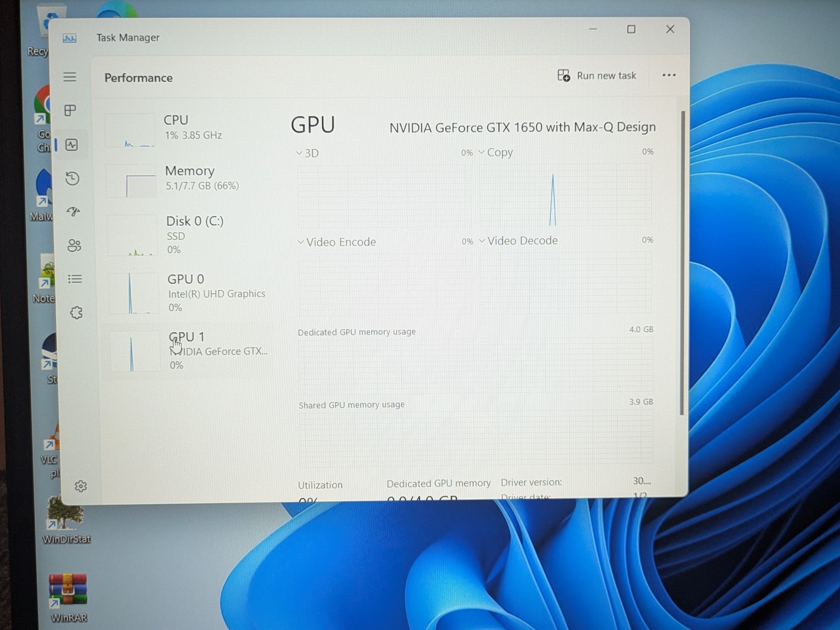Viewport: 840px width, 630px height.
Task: Click the NVIDIA GeForce GTX 1650 title text
Action: pos(523,128)
